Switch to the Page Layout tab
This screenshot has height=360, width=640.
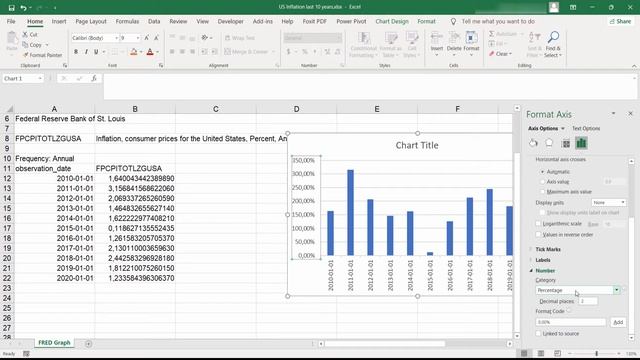(x=91, y=21)
